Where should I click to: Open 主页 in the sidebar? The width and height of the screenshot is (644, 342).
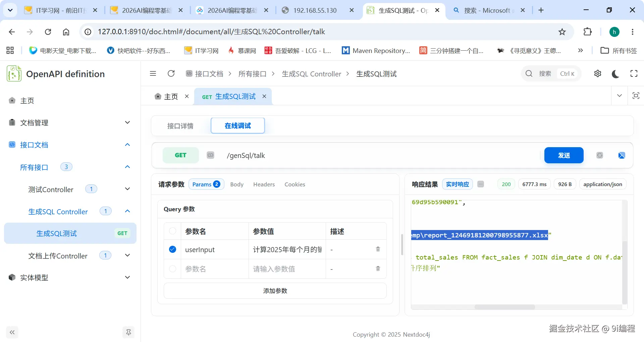tap(27, 101)
